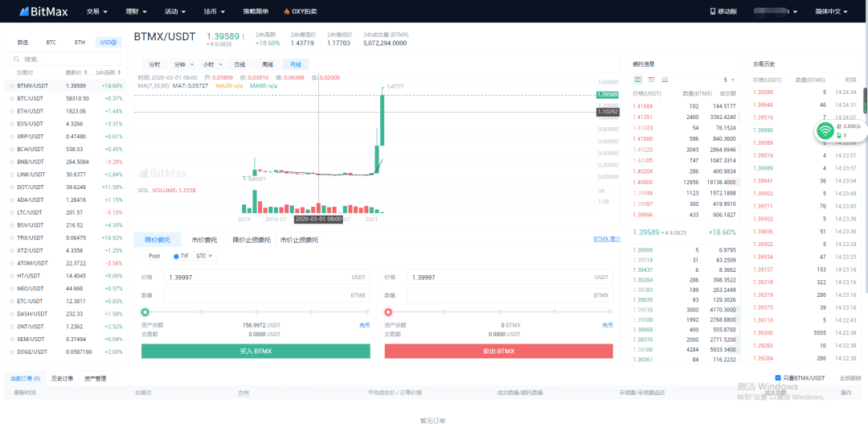
Task: Show combined buy and sell order book view
Action: click(637, 80)
